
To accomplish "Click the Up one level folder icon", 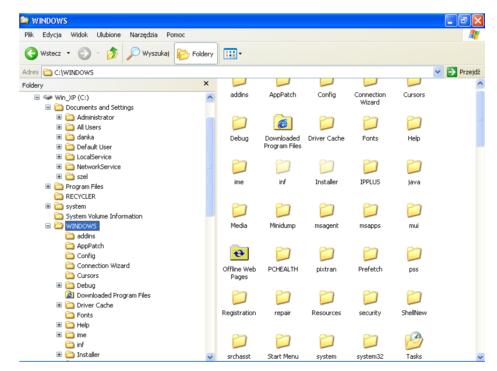I will coord(112,53).
